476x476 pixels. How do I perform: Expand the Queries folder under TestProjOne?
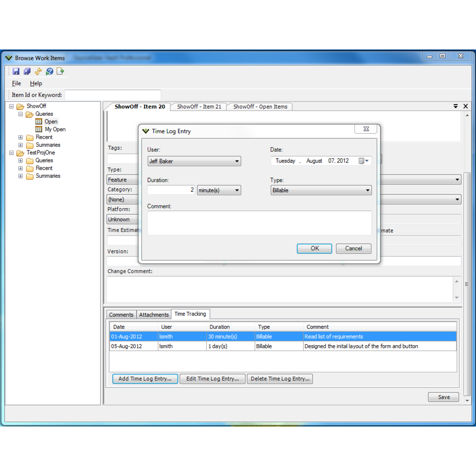[20, 161]
